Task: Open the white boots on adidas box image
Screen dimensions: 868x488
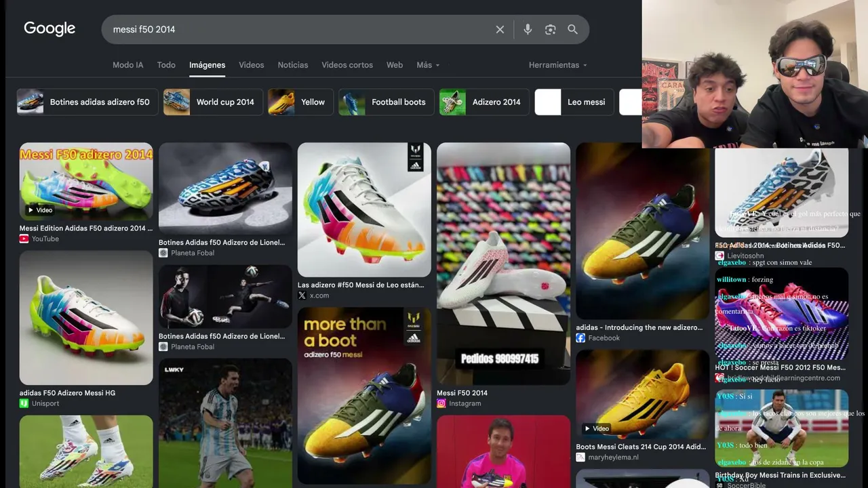Action: pos(503,264)
